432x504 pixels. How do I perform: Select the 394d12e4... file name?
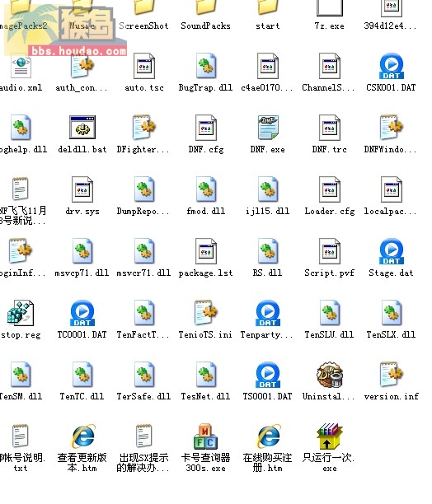[x=391, y=26]
